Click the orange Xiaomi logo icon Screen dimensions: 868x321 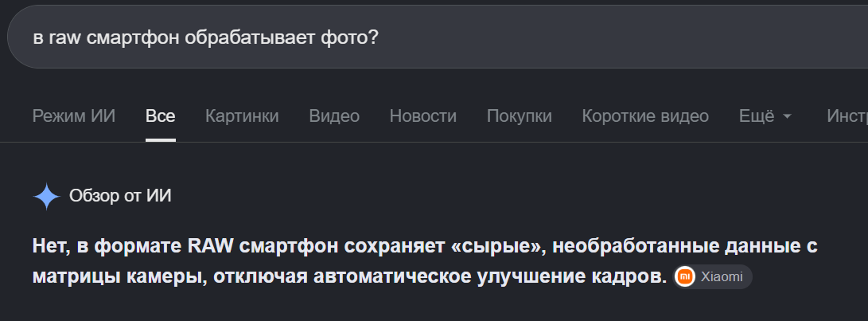tap(685, 276)
